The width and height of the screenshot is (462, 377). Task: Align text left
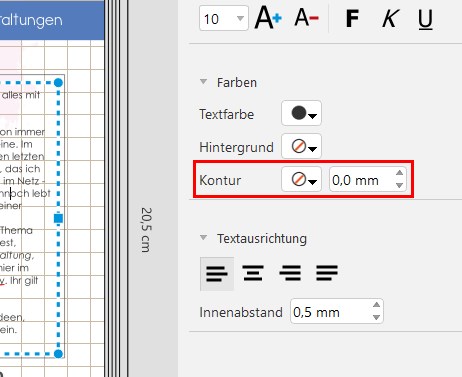(x=217, y=274)
